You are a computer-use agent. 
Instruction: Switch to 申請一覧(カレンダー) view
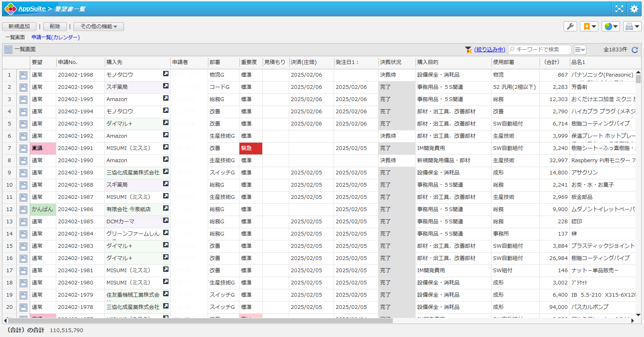point(55,37)
